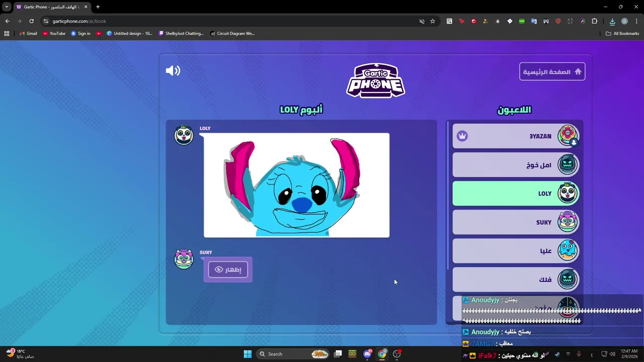Viewport: 644px width, 362px height.
Task: Select player SUKY in the players list
Action: point(516,222)
